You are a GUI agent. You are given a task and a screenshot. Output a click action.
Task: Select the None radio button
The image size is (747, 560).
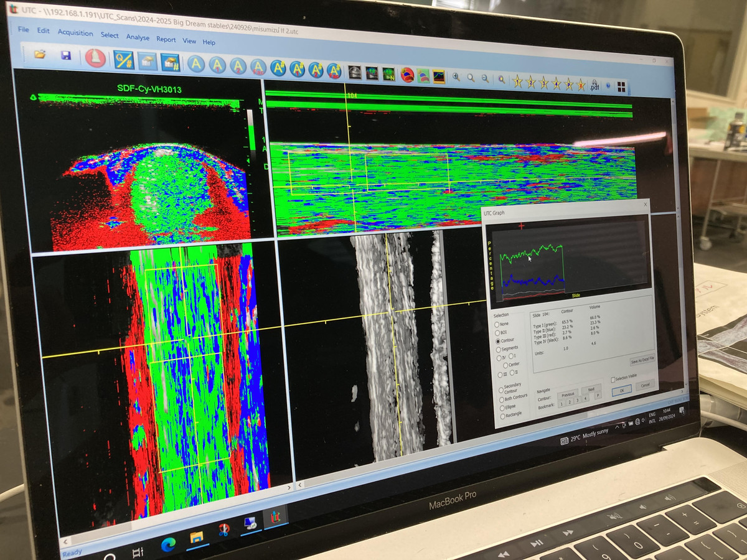click(497, 324)
